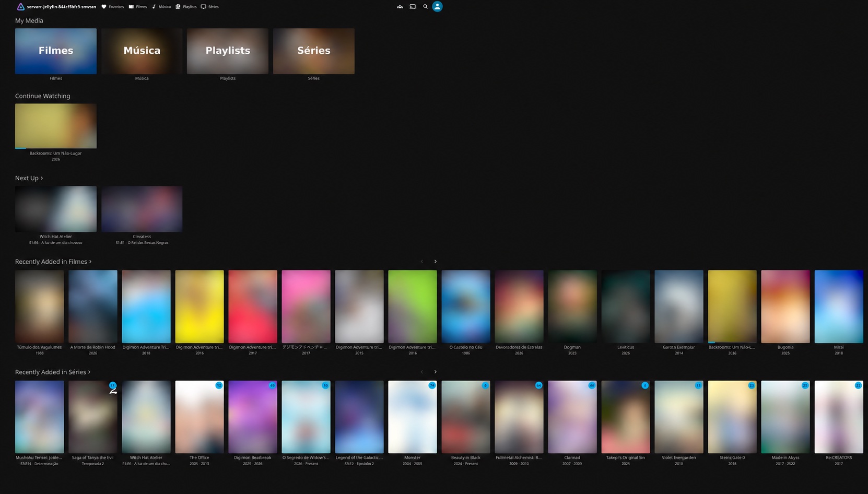
Task: Open the search magnifier icon
Action: pos(425,7)
